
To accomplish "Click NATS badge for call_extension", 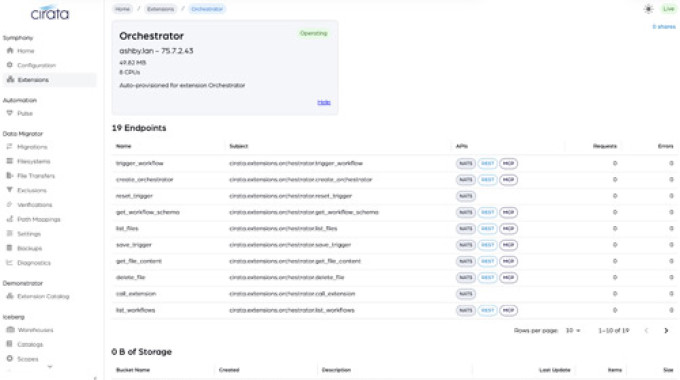I will [466, 294].
